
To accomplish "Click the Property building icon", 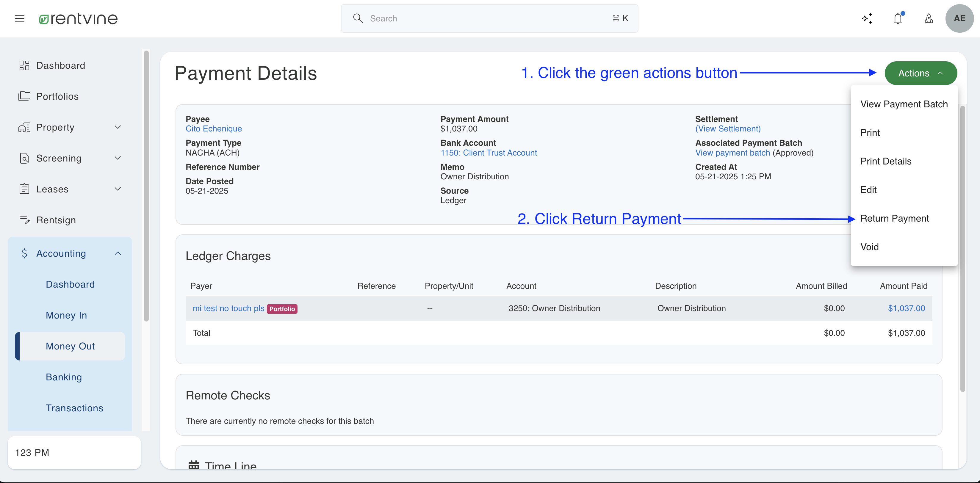I will (x=24, y=127).
